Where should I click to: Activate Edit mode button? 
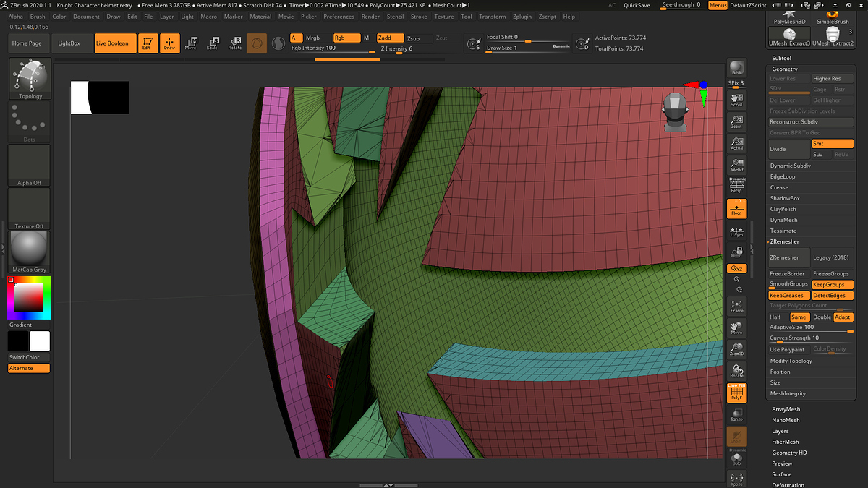coord(147,43)
